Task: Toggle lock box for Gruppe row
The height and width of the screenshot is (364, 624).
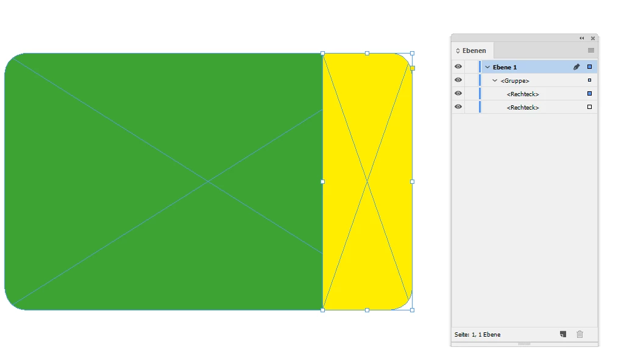Action: pyautogui.click(x=471, y=80)
